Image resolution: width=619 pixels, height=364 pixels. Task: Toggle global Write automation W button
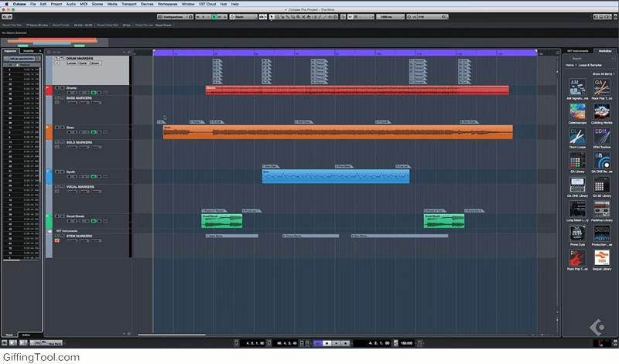tap(220, 17)
